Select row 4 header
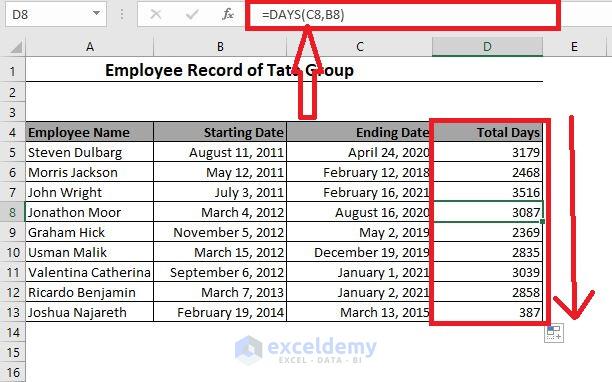The height and width of the screenshot is (382, 612). 12,132
